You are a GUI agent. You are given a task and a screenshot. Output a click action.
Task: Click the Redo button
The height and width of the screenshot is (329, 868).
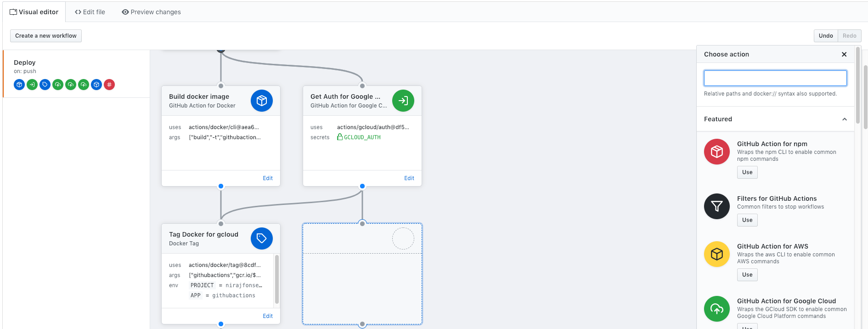850,36
